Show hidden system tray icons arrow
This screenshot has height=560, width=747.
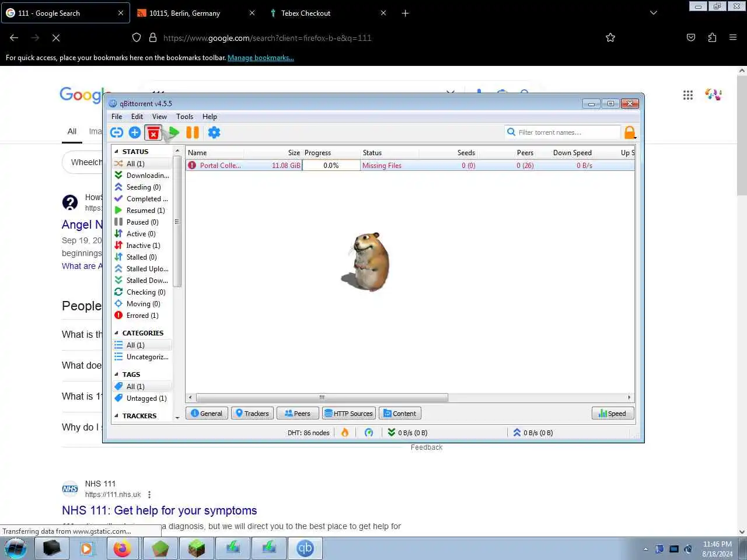point(645,549)
